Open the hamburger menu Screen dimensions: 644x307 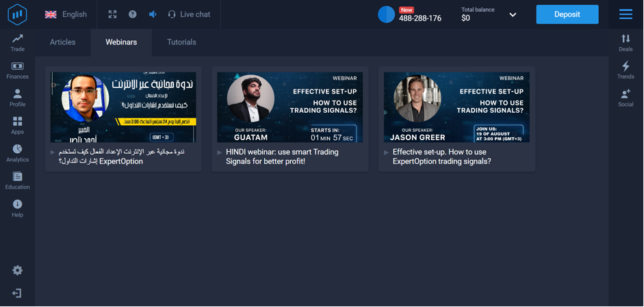coord(626,14)
